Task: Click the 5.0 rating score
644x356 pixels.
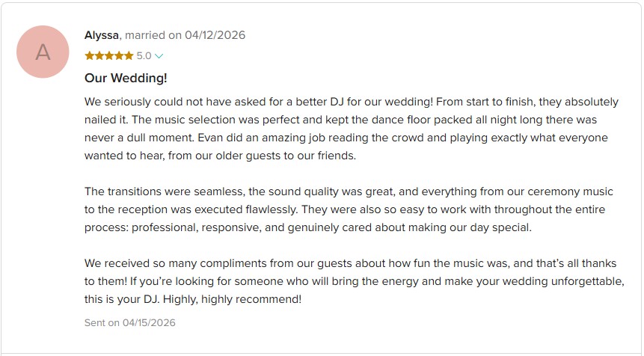Action: pyautogui.click(x=144, y=56)
